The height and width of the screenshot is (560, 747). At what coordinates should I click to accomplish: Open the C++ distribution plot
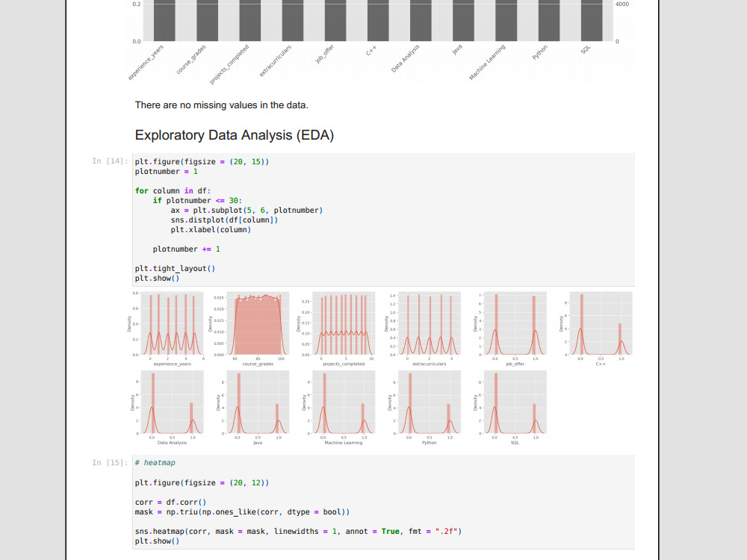coord(595,329)
